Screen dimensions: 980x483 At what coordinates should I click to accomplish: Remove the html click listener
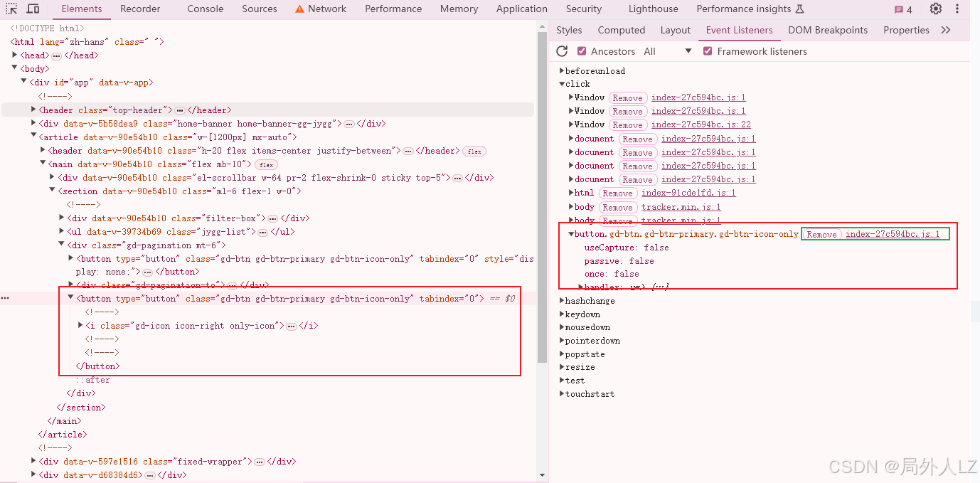point(617,193)
